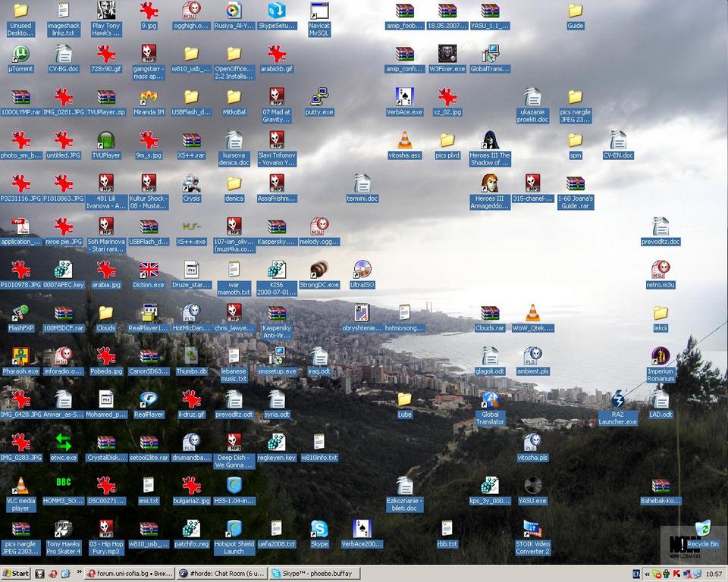Screen dimensions: 728x582
Task: Open the Skype phoebe.buffay taskbar button
Action: point(314,574)
